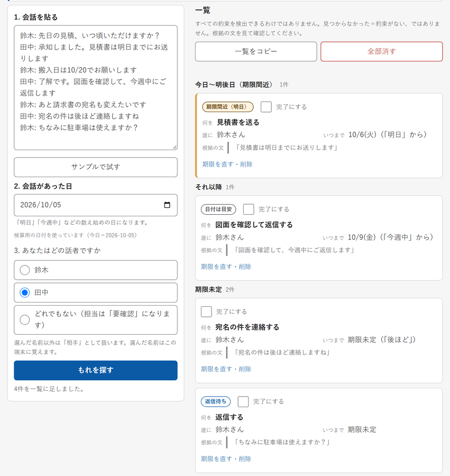
Task: Open 期限を直す・削除 for 宛名の件を連絡する
Action: [x=226, y=369]
